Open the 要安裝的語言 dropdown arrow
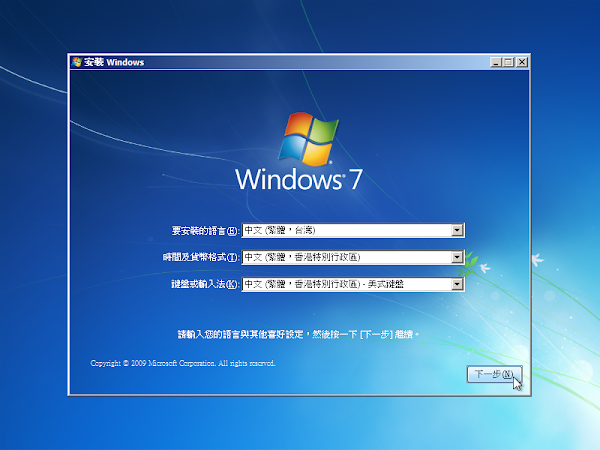Screen dimensions: 600x450 [457, 230]
